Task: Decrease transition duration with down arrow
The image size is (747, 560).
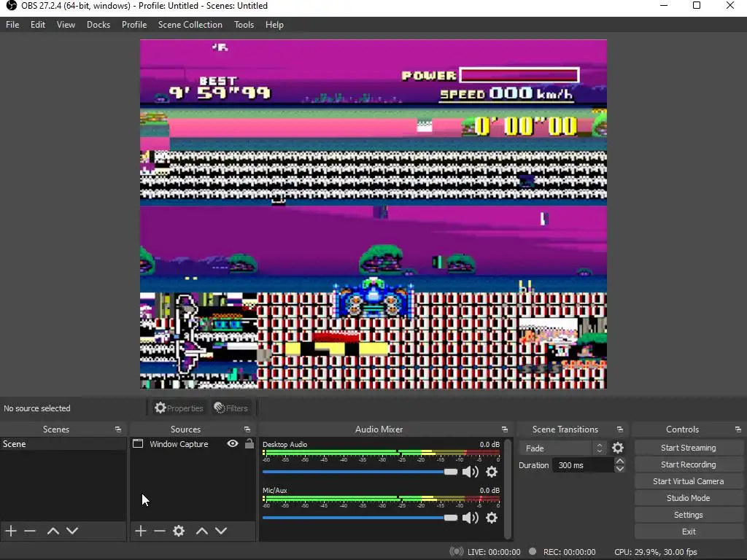Action: [619, 469]
